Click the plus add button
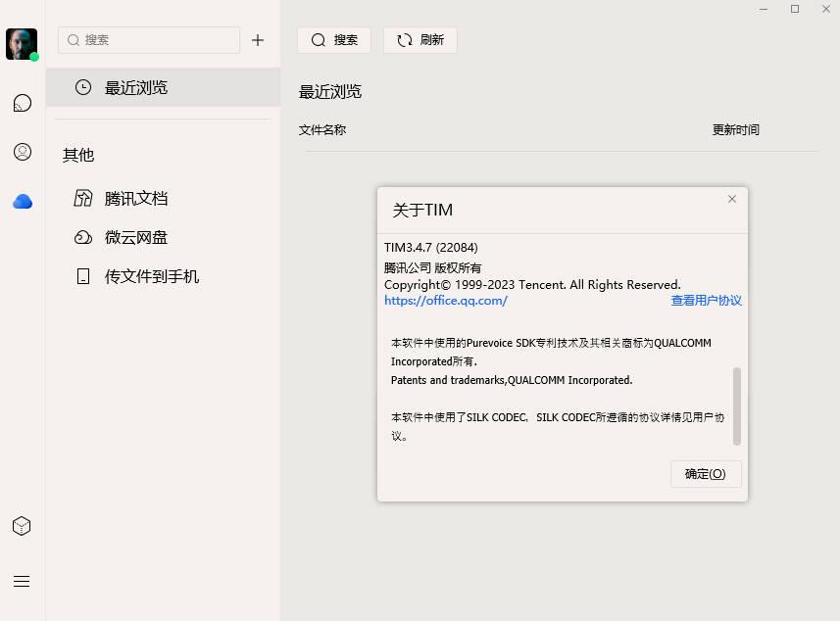The height and width of the screenshot is (621, 840). coord(258,40)
